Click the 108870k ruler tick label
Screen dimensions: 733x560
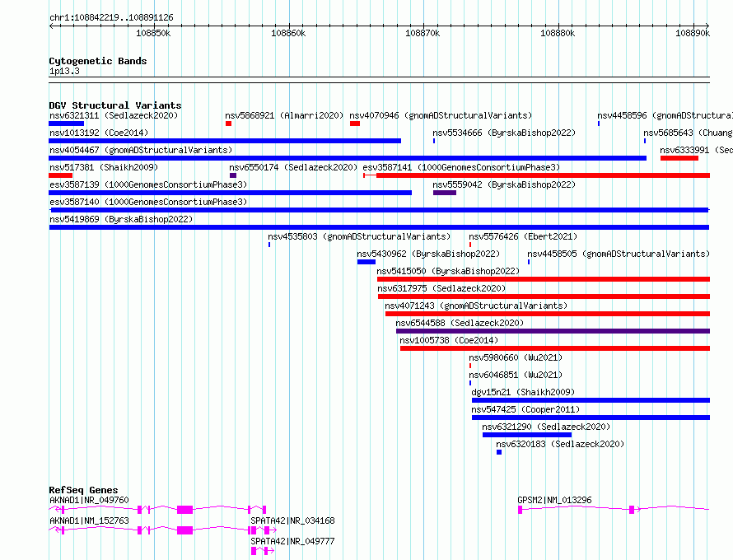tap(423, 33)
